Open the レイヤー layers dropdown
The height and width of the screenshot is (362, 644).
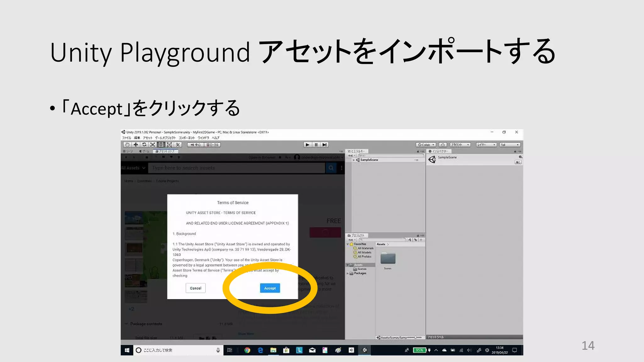point(486,145)
